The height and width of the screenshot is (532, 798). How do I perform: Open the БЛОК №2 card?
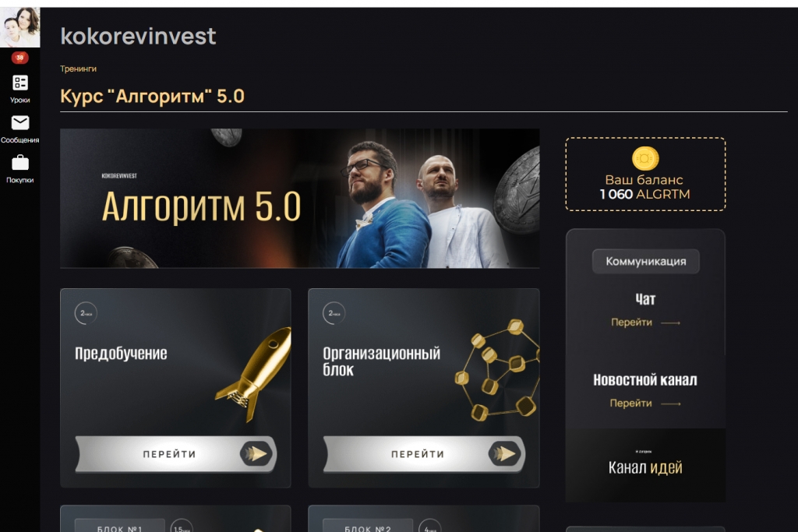(424, 519)
